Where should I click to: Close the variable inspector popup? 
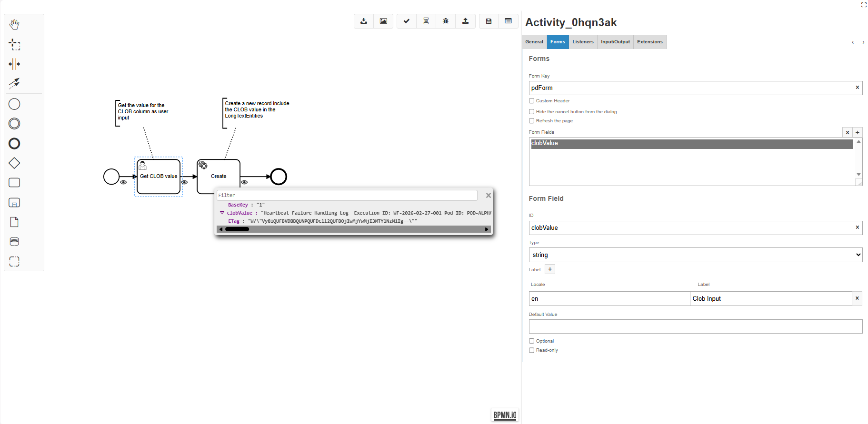pyautogui.click(x=488, y=196)
